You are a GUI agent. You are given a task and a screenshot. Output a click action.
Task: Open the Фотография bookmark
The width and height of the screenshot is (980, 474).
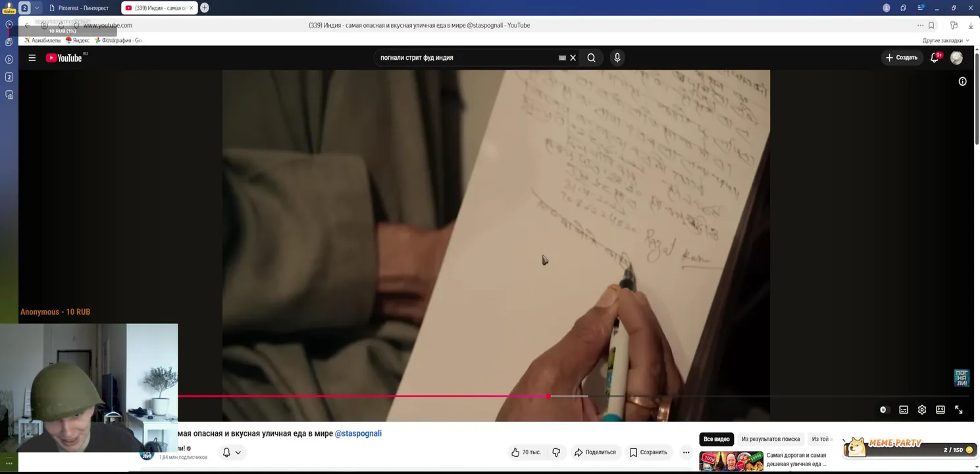[118, 40]
